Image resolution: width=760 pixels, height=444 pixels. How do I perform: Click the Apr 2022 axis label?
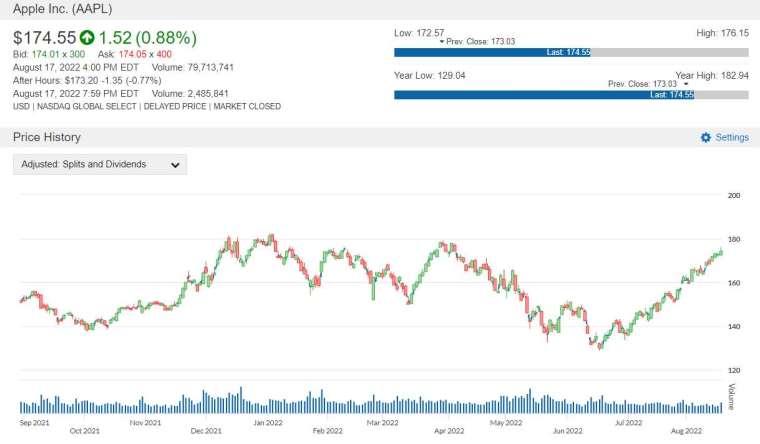coord(449,430)
